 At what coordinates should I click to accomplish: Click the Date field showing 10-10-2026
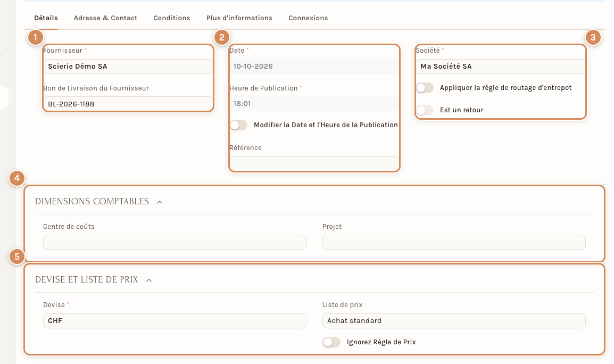click(314, 66)
